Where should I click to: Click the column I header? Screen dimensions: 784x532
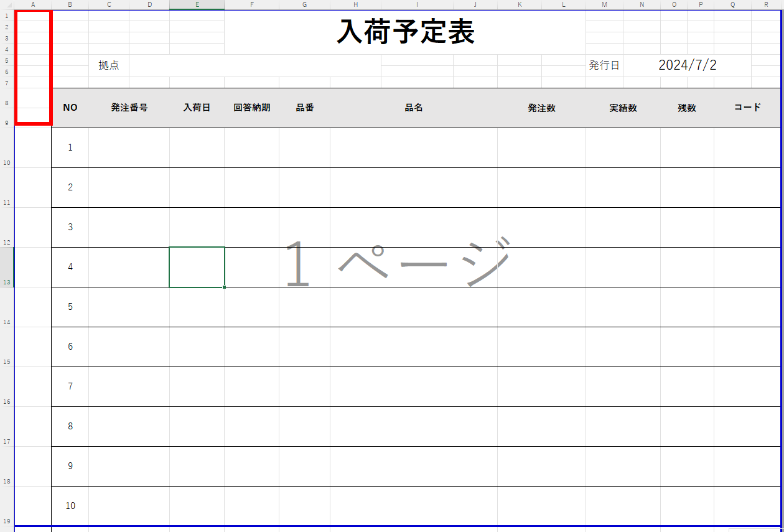(417, 5)
